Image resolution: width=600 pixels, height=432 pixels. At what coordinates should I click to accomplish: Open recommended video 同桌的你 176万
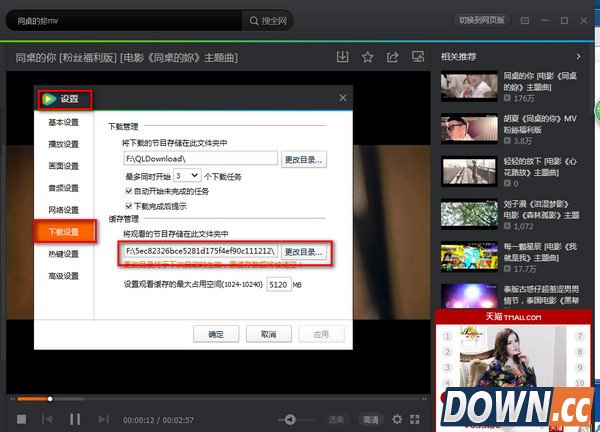pos(511,86)
